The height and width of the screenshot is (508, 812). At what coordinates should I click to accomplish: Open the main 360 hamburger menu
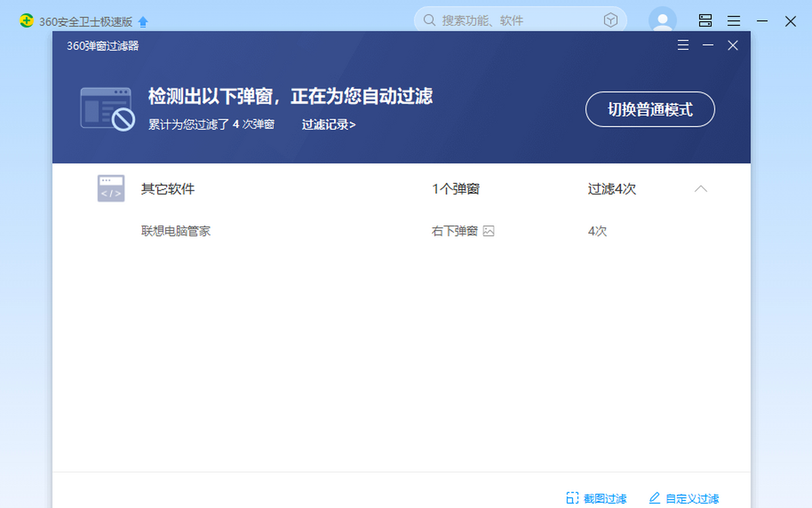734,21
